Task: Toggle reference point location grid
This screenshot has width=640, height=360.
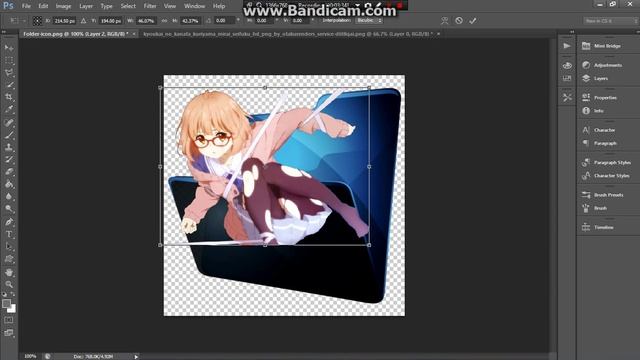Action: tap(37, 20)
